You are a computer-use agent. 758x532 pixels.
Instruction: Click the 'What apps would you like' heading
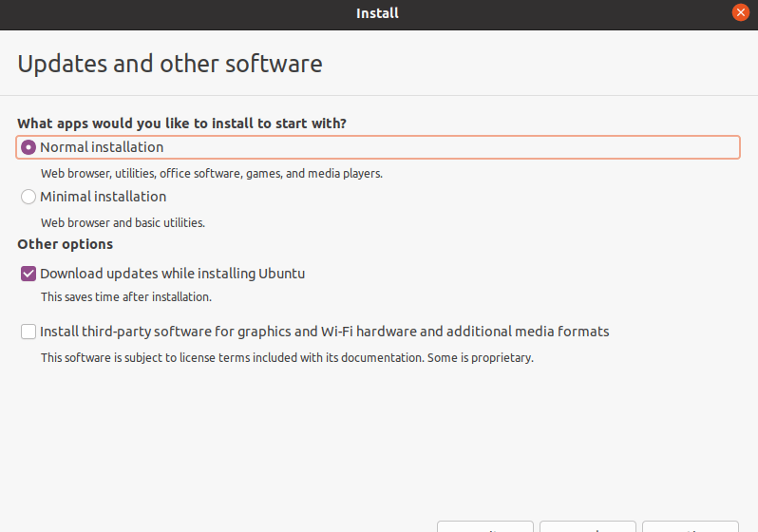181,123
